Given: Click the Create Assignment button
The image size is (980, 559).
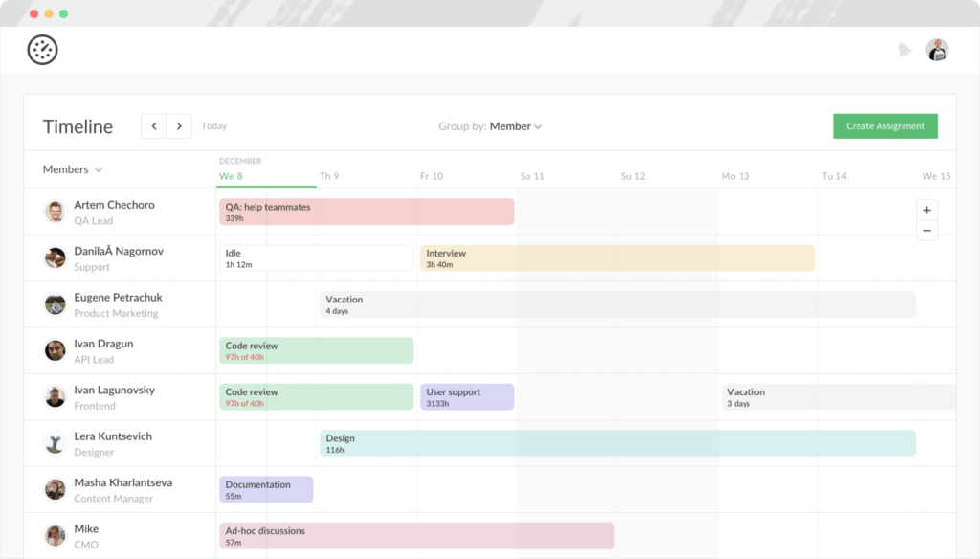Looking at the screenshot, I should [884, 125].
